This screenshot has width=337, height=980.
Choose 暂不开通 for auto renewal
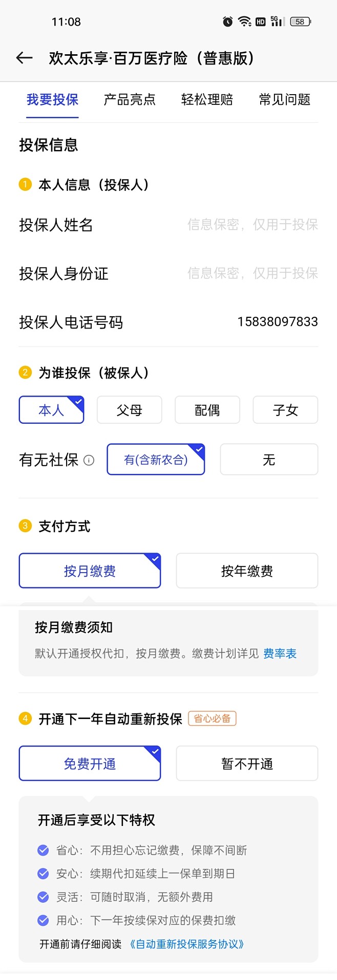247,764
